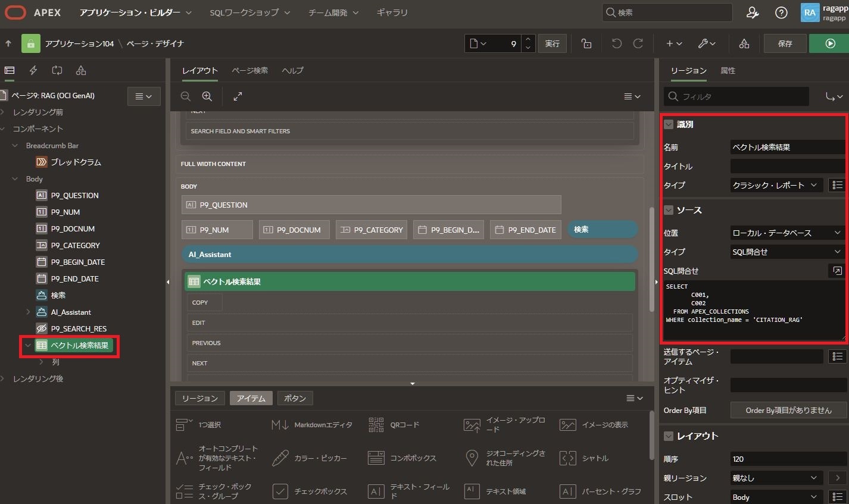Undo the last change
The height and width of the screenshot is (504, 849).
click(x=617, y=43)
